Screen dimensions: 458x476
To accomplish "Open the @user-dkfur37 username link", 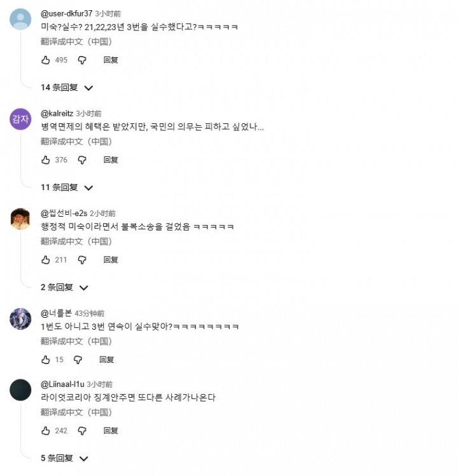I will [66, 13].
